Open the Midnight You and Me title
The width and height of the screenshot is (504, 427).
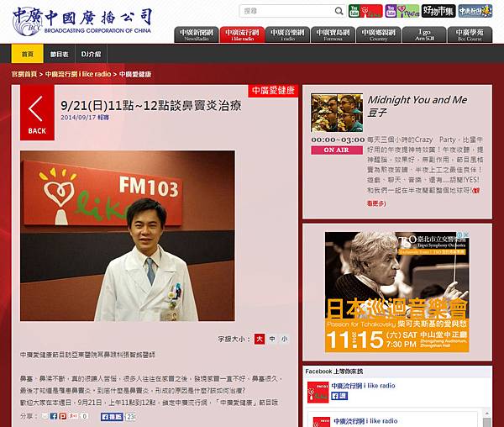pos(417,100)
